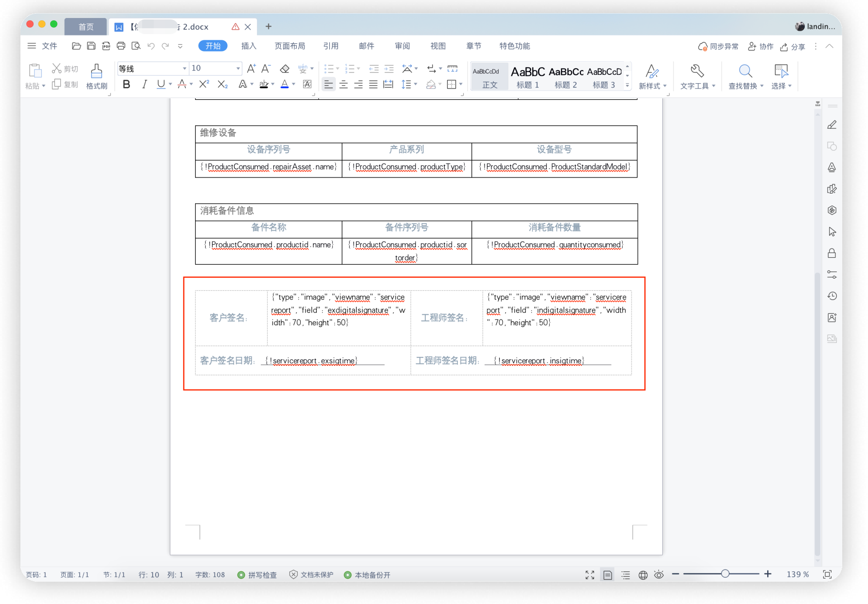This screenshot has height=604, width=868.
Task: Toggle Italic formatting
Action: pos(144,85)
